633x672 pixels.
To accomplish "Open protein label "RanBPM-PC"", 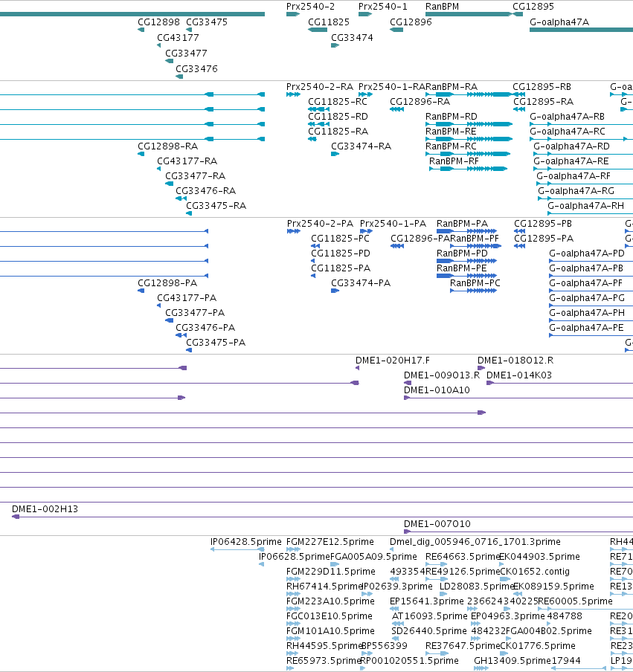I will (x=475, y=283).
